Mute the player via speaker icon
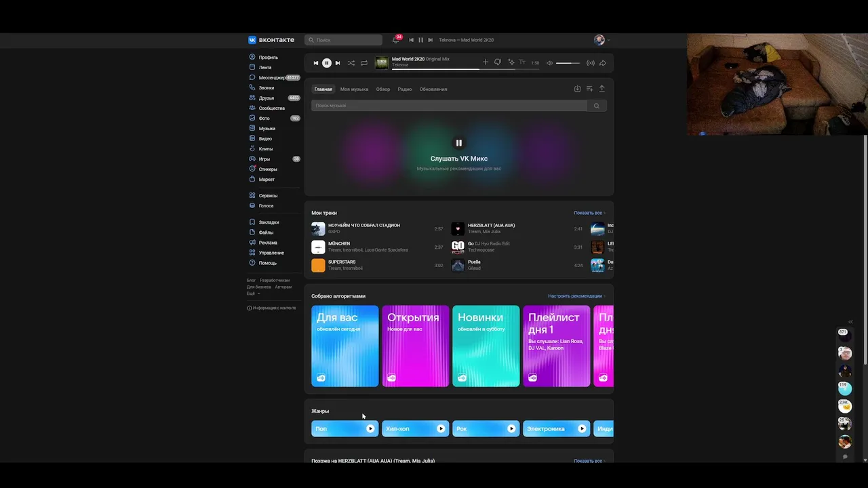 click(550, 63)
